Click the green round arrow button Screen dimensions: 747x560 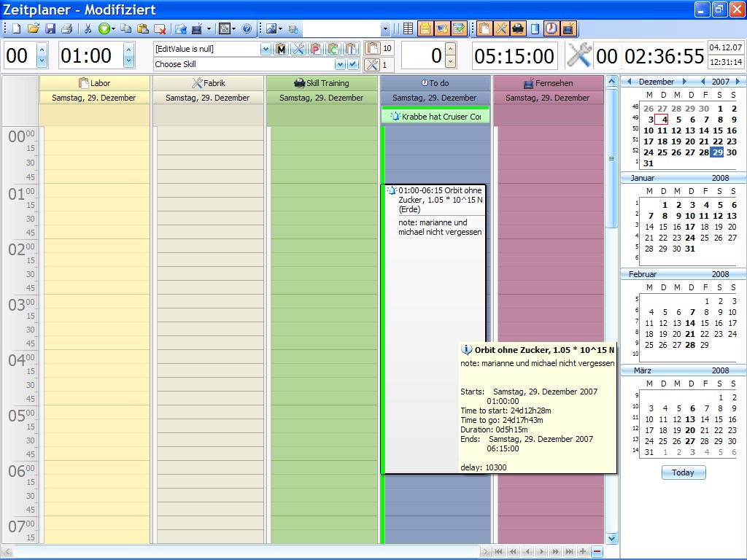click(104, 29)
